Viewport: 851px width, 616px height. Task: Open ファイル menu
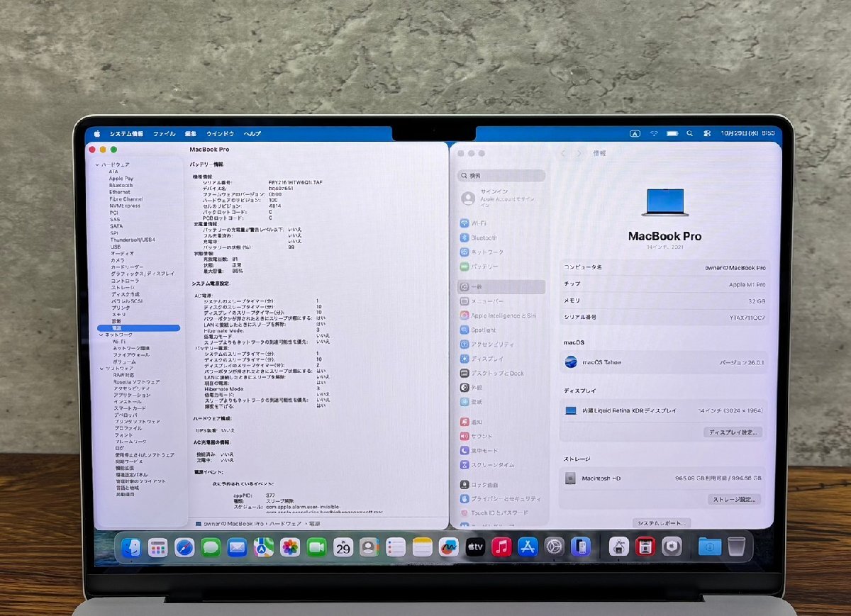[x=164, y=133]
